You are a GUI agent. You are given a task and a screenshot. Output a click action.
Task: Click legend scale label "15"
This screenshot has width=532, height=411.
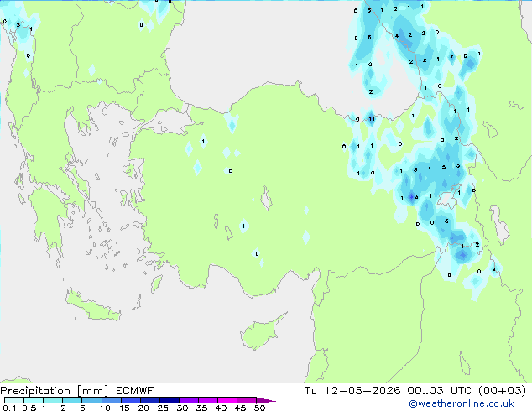[124, 408]
